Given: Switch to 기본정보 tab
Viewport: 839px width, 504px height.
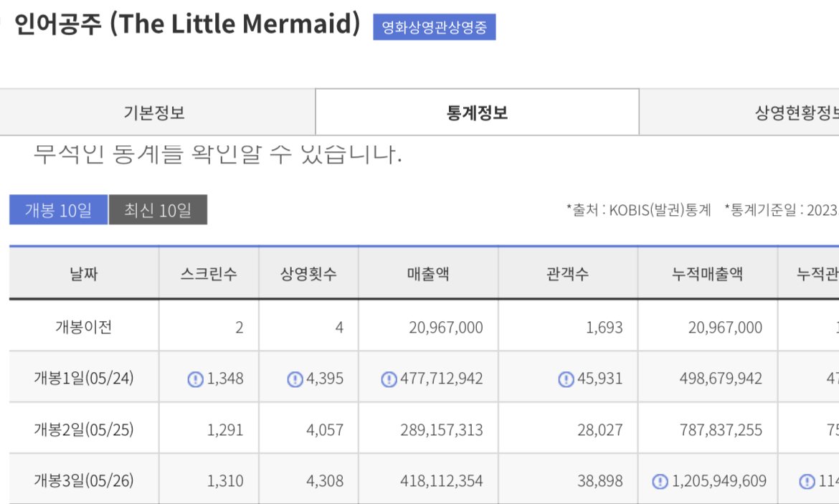Looking at the screenshot, I should point(155,113).
